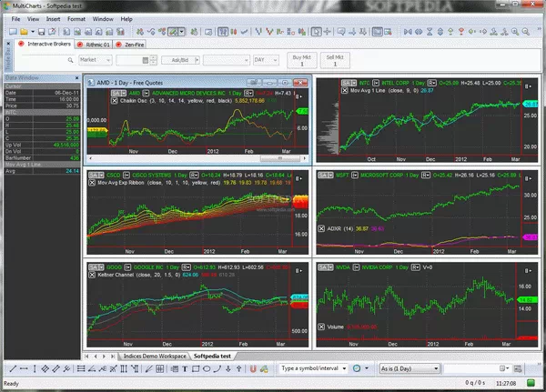Viewport: 546px width, 392px height.
Task: Open the Format menu
Action: click(76, 19)
